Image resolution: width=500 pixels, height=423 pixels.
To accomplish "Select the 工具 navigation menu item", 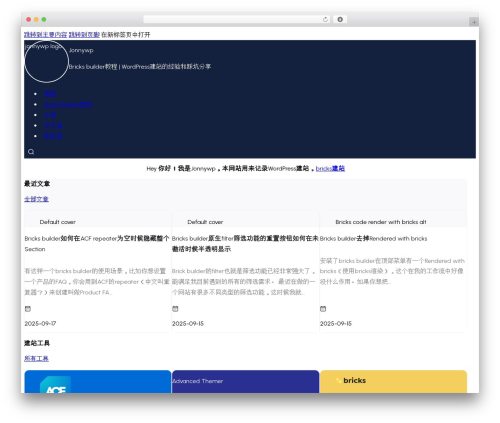I will pyautogui.click(x=50, y=115).
